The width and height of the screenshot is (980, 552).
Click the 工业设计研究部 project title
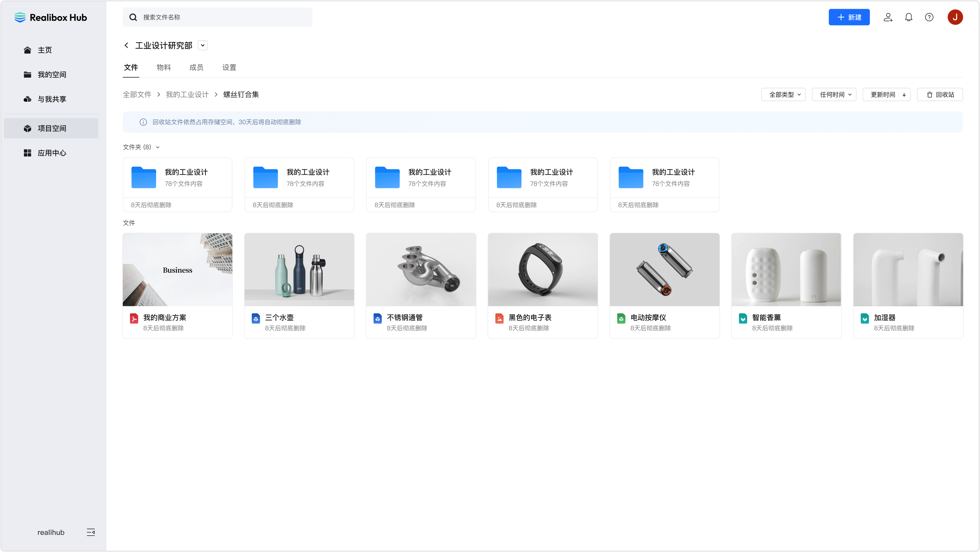[164, 45]
